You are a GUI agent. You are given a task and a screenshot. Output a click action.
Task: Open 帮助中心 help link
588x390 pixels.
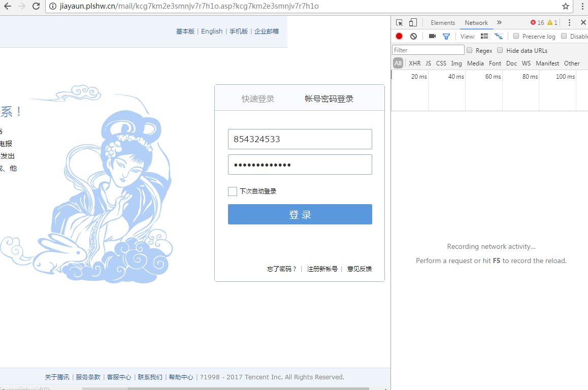pos(181,377)
